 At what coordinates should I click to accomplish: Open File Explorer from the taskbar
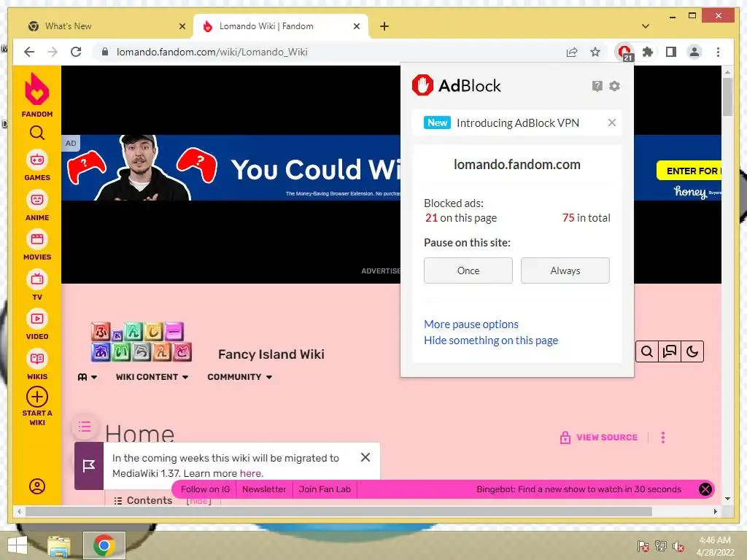pos(59,546)
